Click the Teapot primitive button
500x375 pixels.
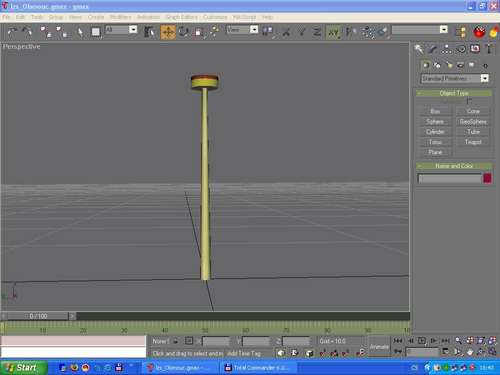473,142
